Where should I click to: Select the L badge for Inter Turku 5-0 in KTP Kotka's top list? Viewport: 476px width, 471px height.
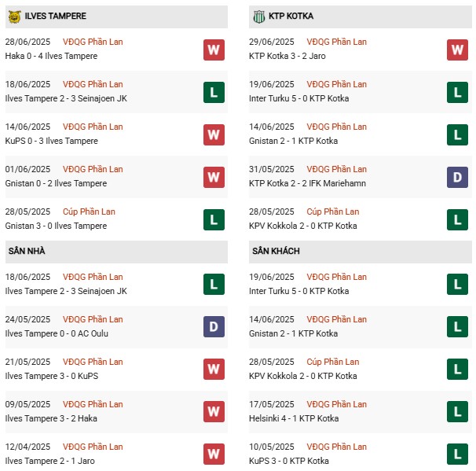click(457, 92)
